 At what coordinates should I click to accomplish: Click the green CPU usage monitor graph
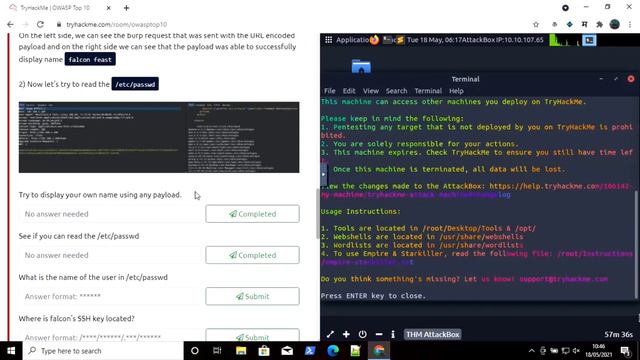pos(565,40)
